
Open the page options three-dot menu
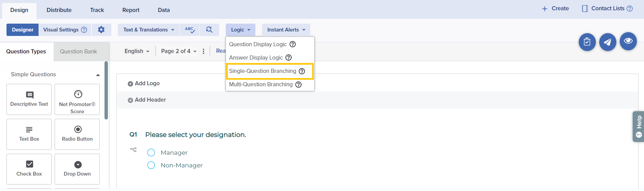204,51
